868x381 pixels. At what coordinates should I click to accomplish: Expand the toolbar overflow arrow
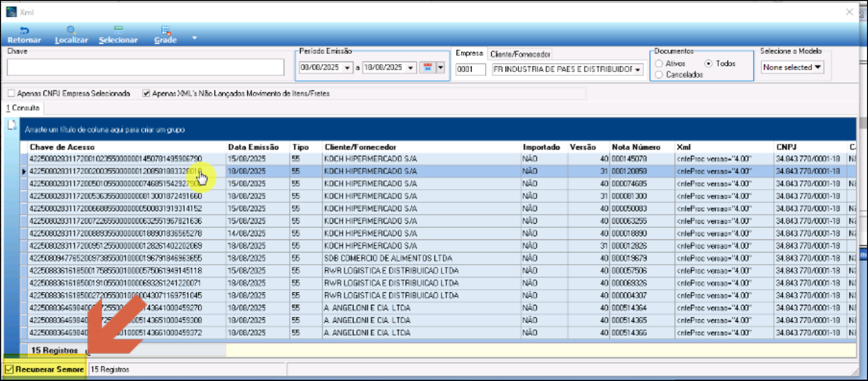pyautogui.click(x=194, y=38)
